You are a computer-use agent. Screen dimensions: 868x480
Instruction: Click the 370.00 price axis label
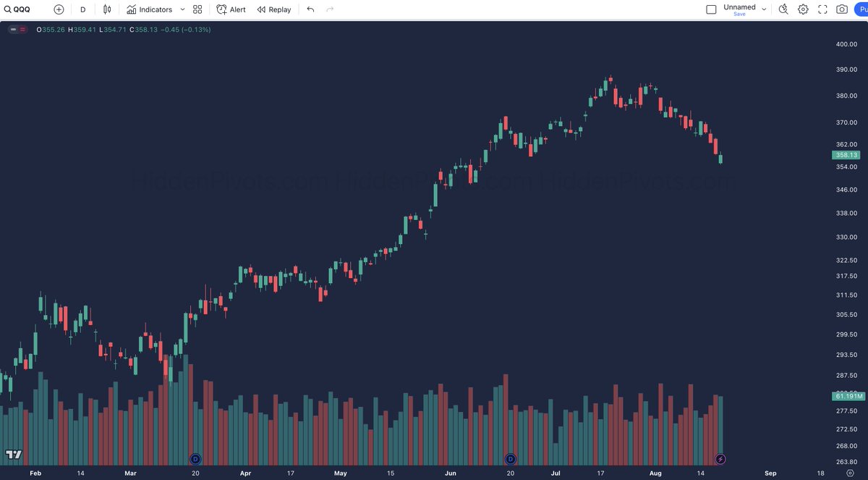click(846, 122)
